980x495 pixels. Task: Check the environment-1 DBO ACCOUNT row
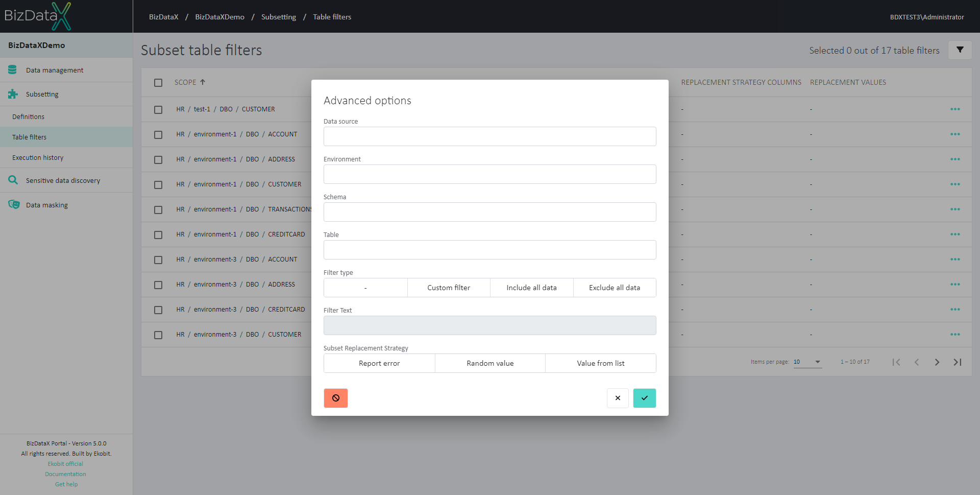coord(158,135)
